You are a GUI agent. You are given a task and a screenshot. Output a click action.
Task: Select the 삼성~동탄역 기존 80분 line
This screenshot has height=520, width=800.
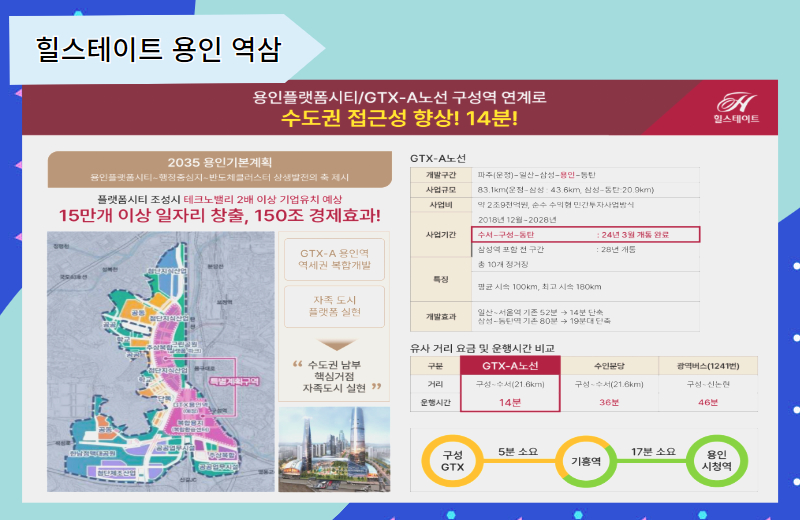(544, 321)
